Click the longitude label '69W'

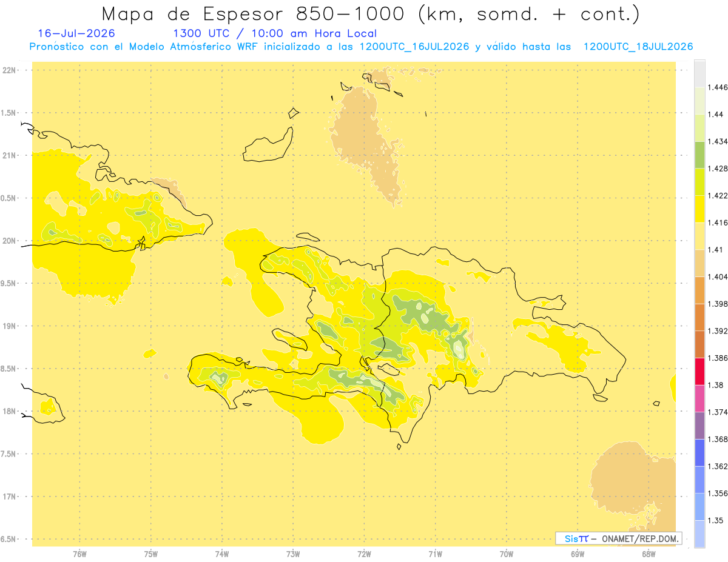coord(577,554)
